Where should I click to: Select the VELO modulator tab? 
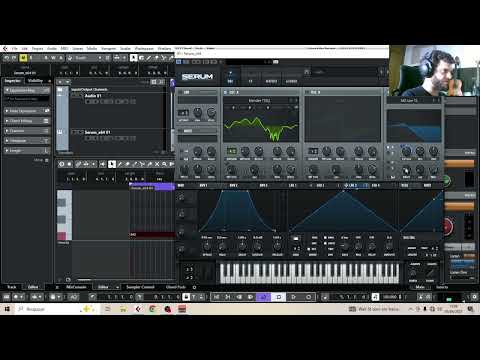405,185
